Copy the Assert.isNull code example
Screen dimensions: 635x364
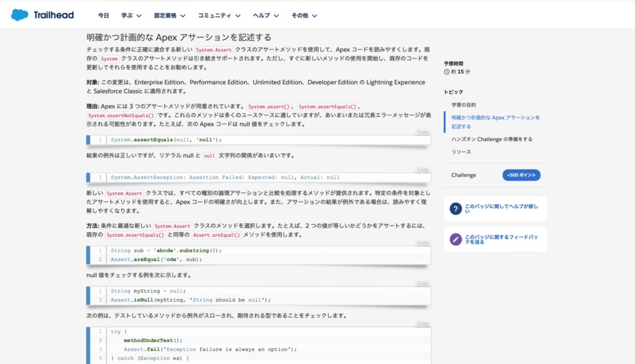(422, 283)
